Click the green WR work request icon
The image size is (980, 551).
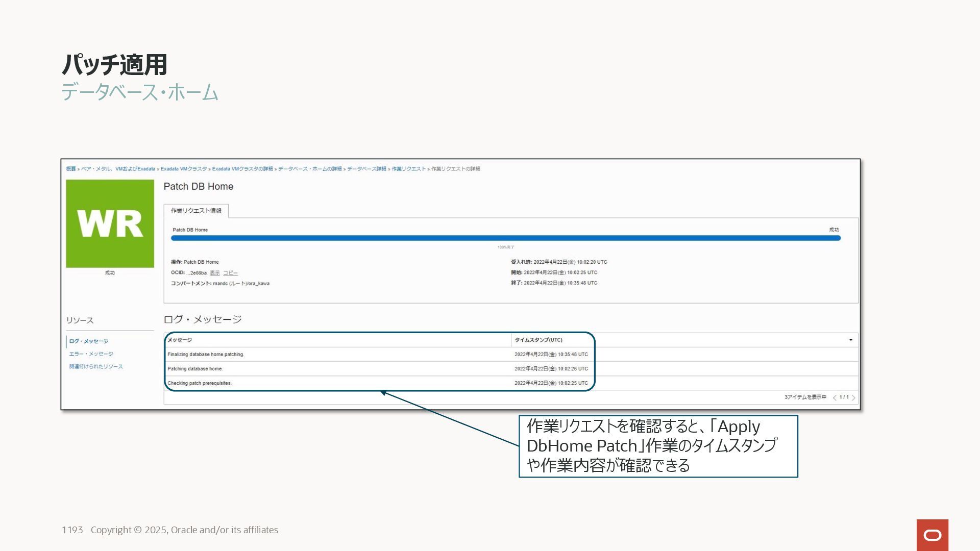[110, 223]
